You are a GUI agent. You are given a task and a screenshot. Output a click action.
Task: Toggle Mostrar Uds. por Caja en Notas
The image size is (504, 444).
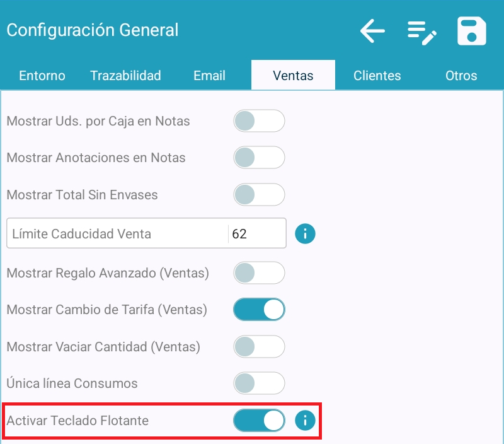(259, 120)
